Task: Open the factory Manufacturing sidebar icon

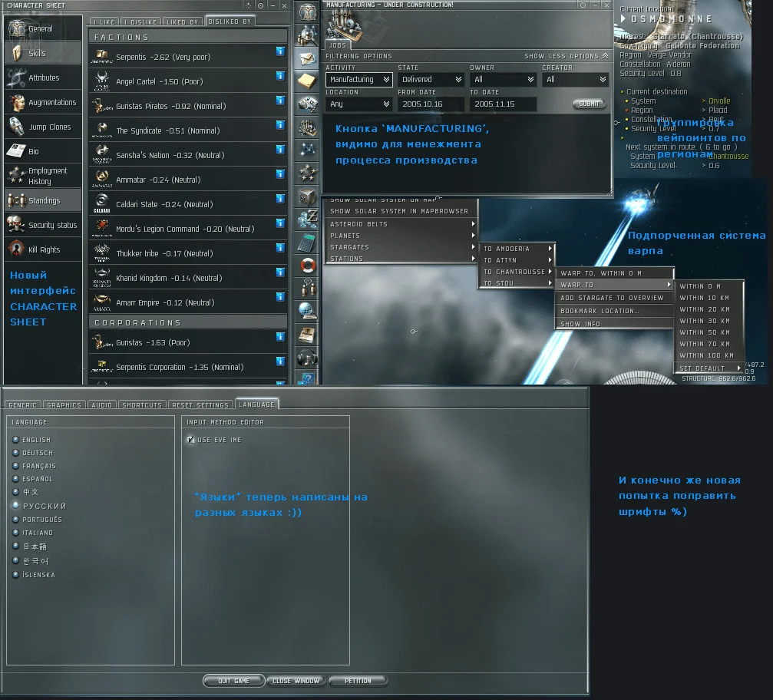Action: click(x=308, y=127)
